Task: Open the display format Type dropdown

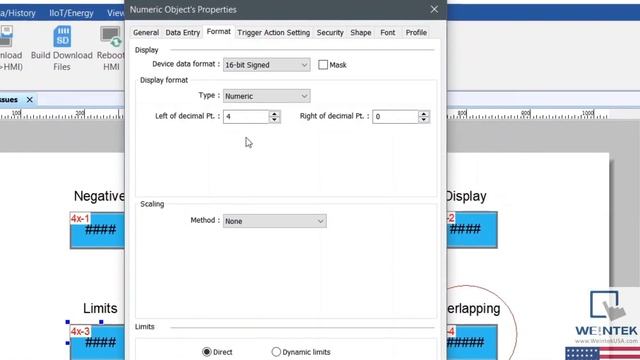Action: tap(266, 96)
